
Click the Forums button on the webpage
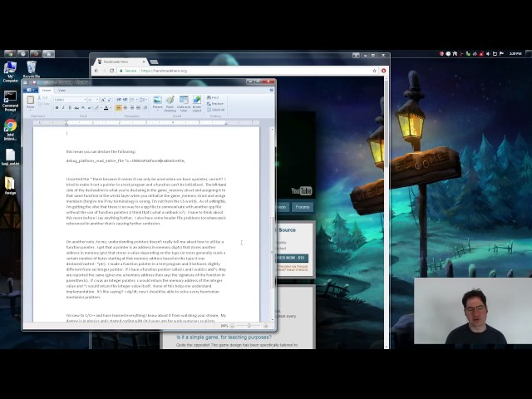(303, 207)
